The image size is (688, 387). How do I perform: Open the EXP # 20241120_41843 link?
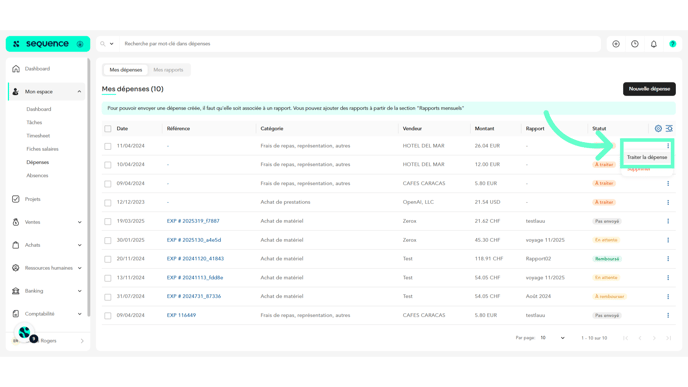195,259
